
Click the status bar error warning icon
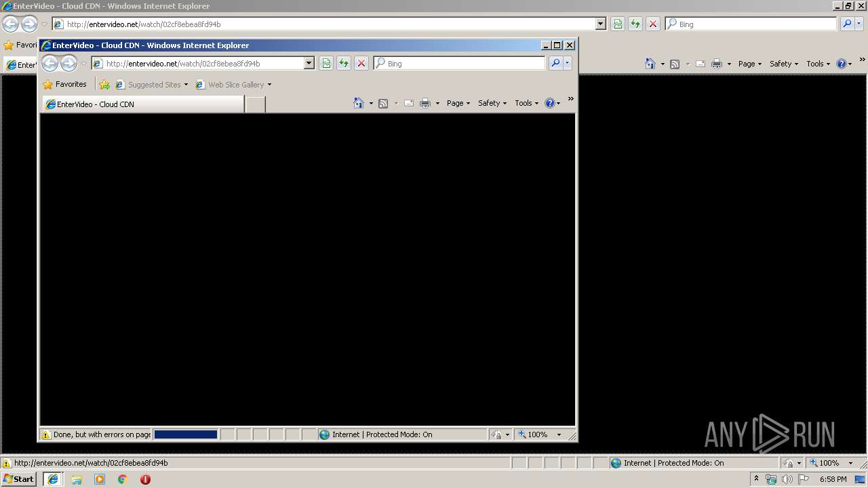tap(46, 434)
